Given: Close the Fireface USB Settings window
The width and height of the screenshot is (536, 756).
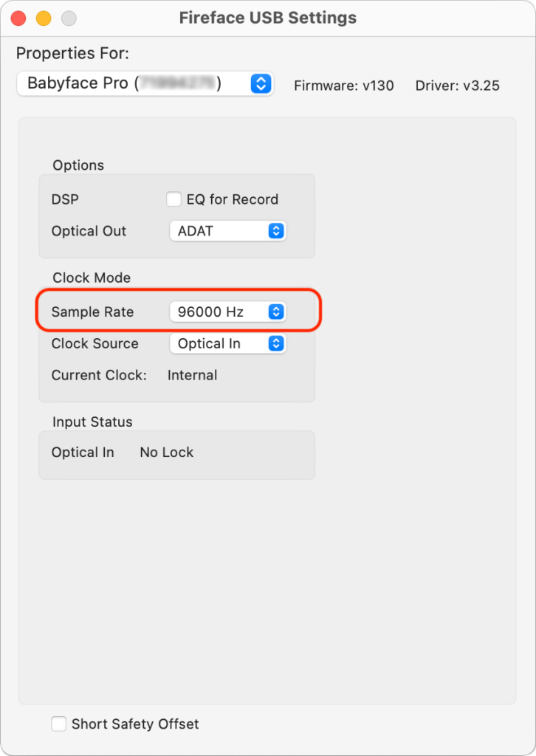Looking at the screenshot, I should pos(18,18).
